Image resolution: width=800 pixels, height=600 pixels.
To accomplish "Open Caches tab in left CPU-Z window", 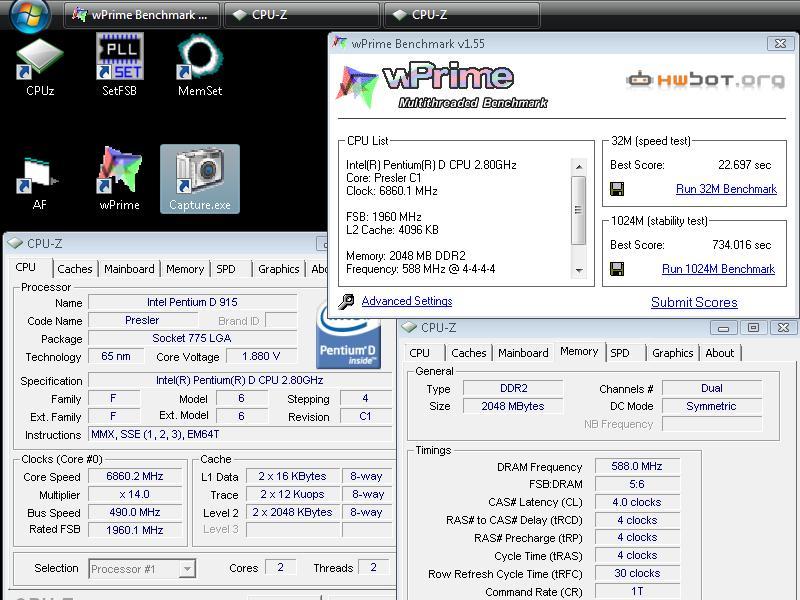I will tap(74, 269).
